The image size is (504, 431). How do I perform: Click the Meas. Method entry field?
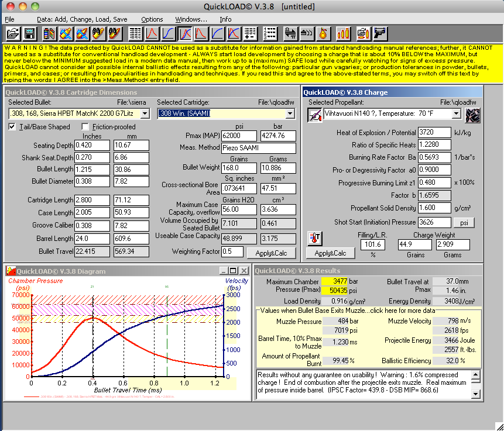(259, 148)
